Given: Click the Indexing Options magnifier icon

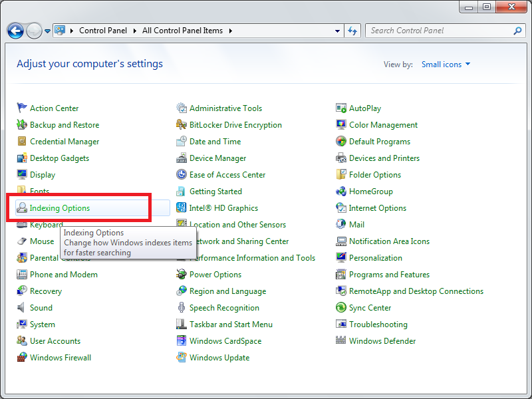Looking at the screenshot, I should [22, 207].
